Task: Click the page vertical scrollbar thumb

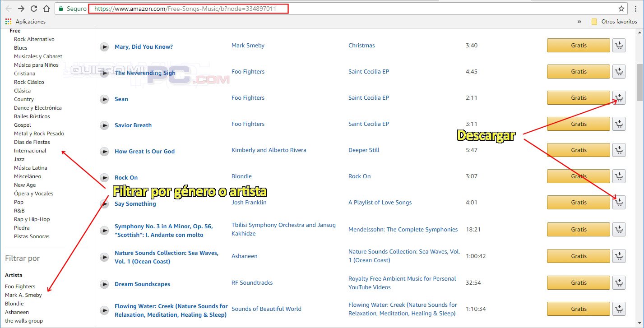Action: click(x=640, y=83)
